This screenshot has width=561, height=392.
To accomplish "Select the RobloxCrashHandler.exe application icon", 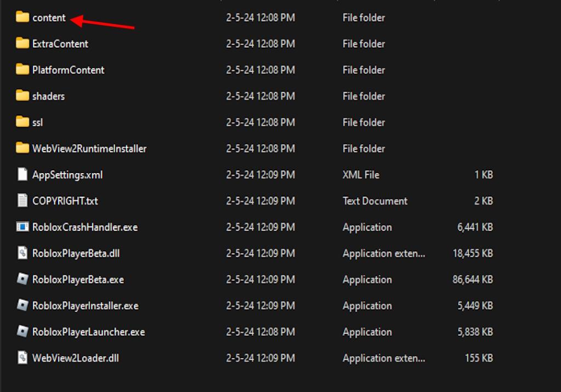I will click(22, 227).
